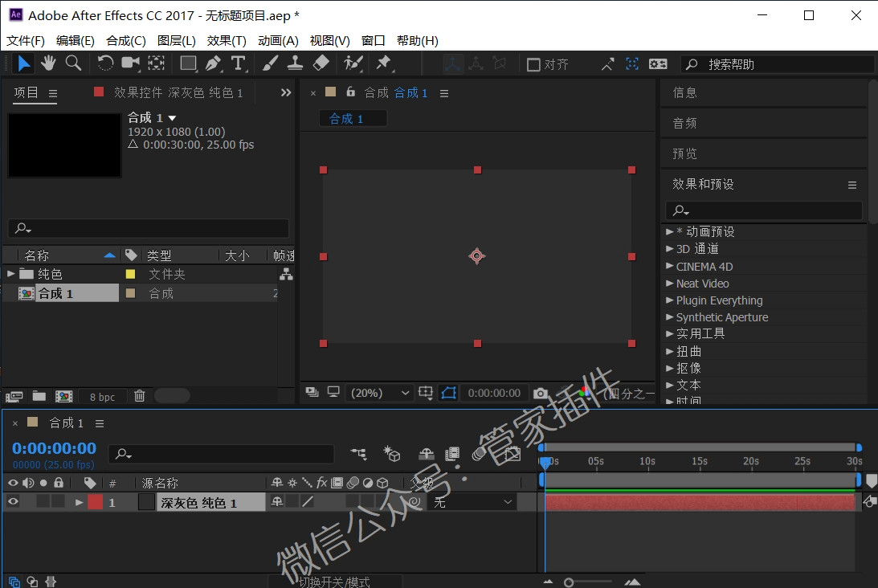Image resolution: width=878 pixels, height=588 pixels.
Task: Select the Clone Stamp tool
Action: [x=295, y=63]
